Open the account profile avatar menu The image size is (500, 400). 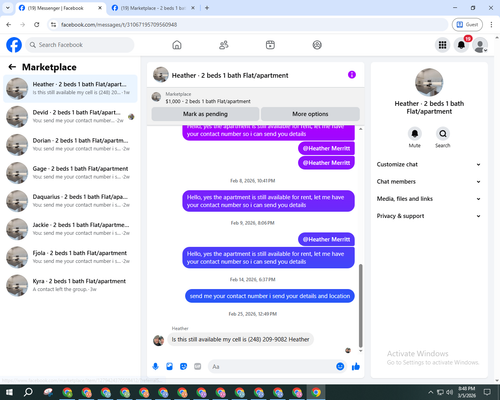[x=480, y=45]
